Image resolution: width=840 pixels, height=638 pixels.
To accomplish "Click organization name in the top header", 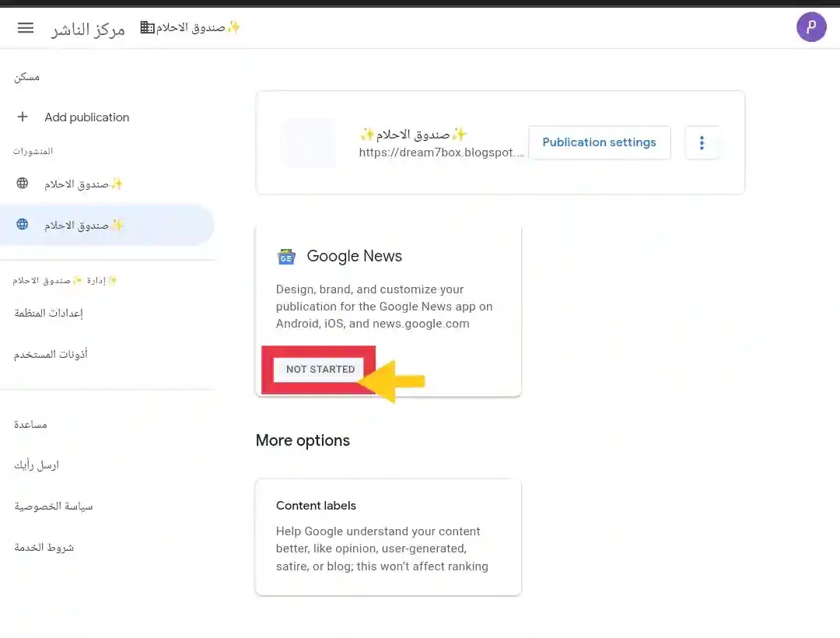I will (198, 27).
